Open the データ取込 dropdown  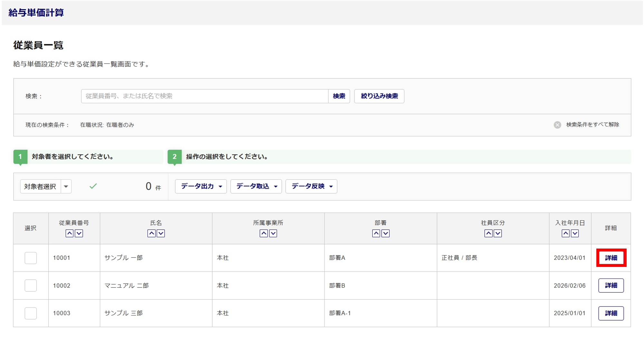[256, 187]
